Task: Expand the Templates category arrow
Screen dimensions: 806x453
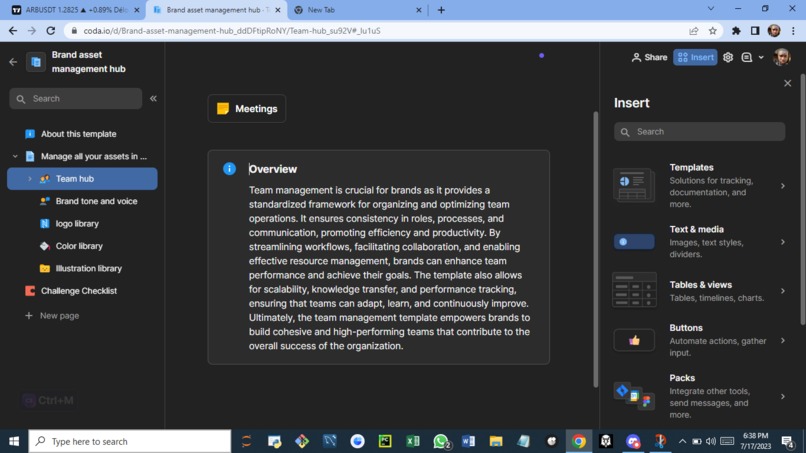Action: 782,186
